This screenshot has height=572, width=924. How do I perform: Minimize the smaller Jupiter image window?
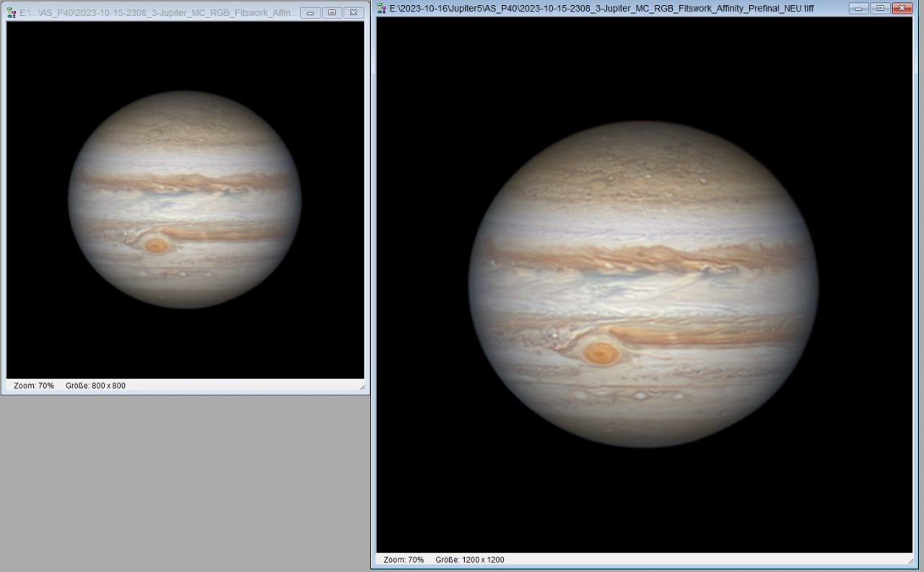(310, 12)
